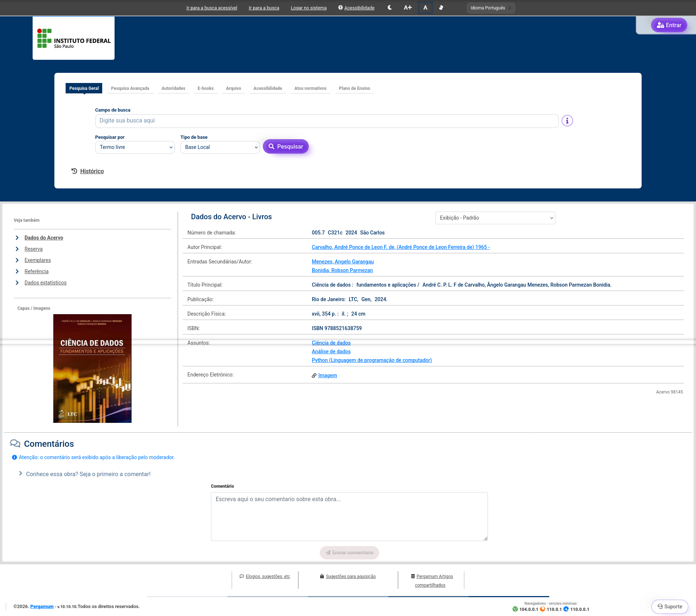Expand the Conheça essa obra chevron
The height and width of the screenshot is (616, 696).
(x=21, y=474)
